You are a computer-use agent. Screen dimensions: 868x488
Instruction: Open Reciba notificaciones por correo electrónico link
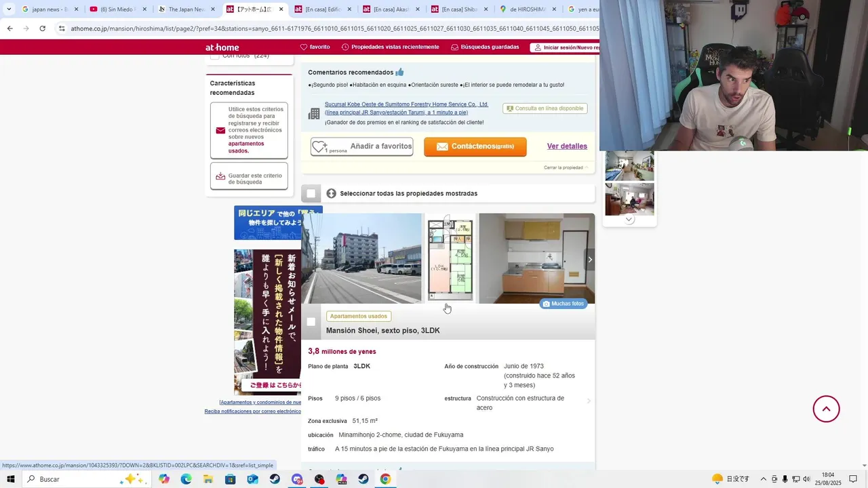click(x=253, y=411)
